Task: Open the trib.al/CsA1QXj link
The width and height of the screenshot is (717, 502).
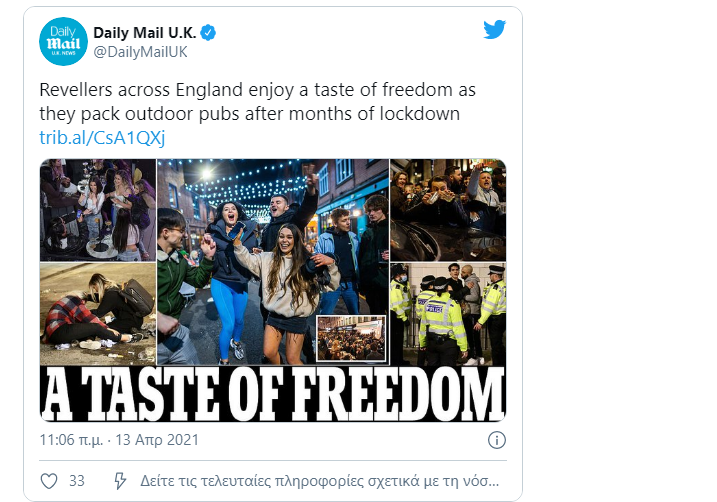Action: coord(87,137)
